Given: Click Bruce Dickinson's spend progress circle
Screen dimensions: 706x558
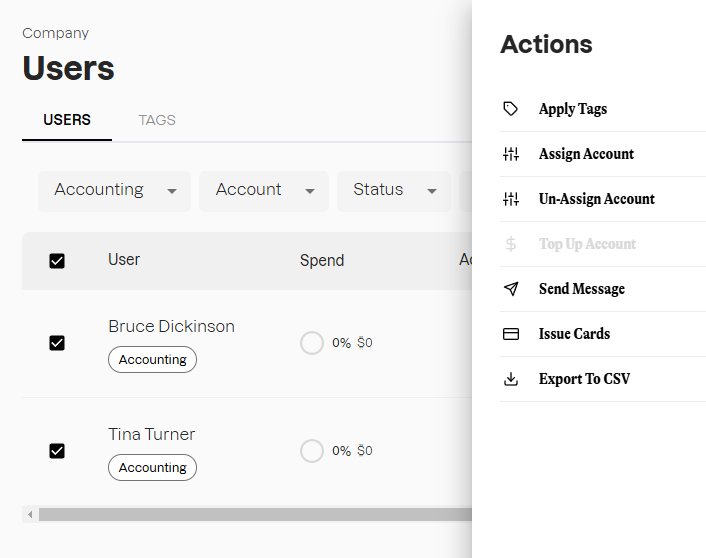Looking at the screenshot, I should (312, 343).
